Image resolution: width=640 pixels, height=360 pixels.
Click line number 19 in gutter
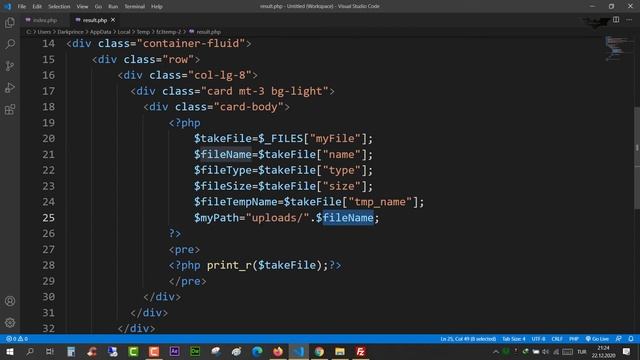pos(48,122)
